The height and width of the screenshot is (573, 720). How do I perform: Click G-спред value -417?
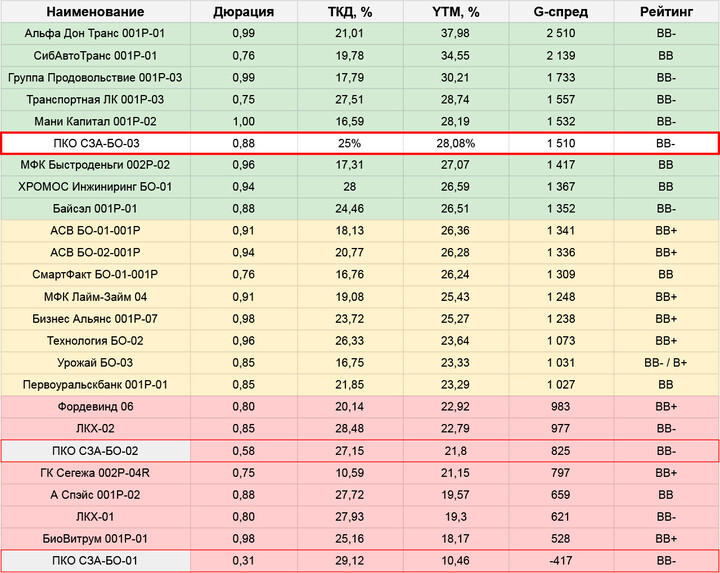tap(561, 561)
